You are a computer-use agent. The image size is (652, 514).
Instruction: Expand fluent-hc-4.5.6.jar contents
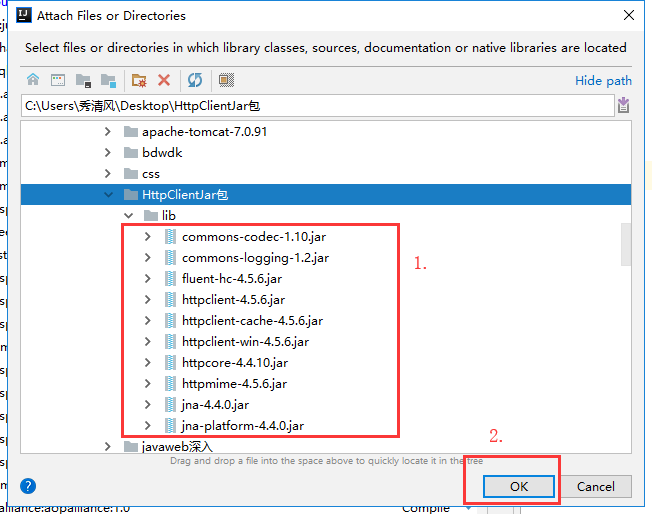point(148,278)
